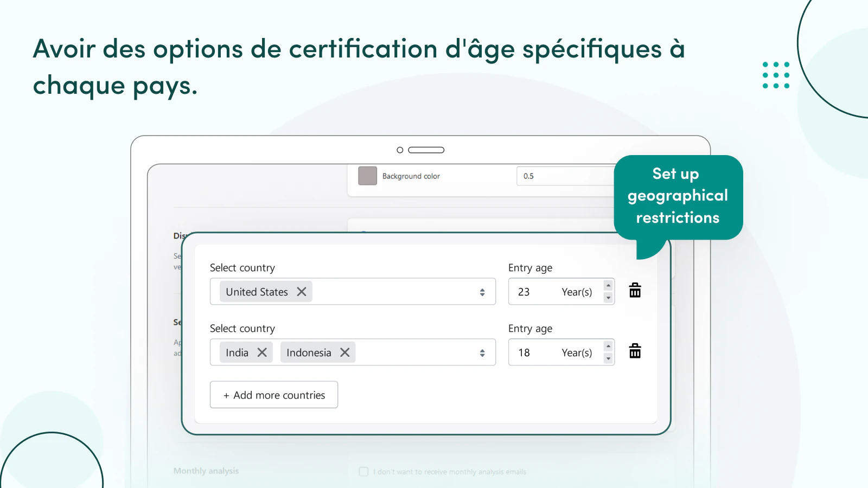Remove India tag from country list
The width and height of the screenshot is (868, 488).
262,352
